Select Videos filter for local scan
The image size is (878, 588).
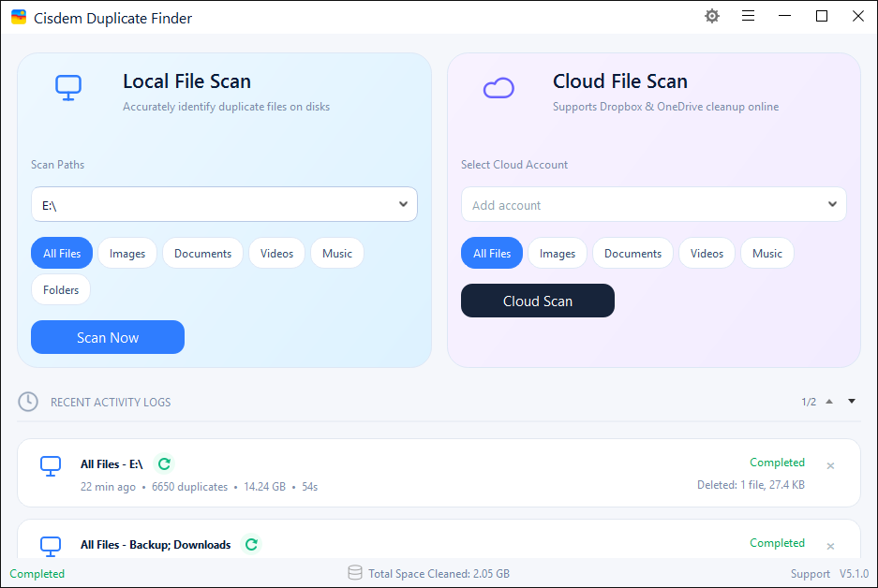coord(276,253)
